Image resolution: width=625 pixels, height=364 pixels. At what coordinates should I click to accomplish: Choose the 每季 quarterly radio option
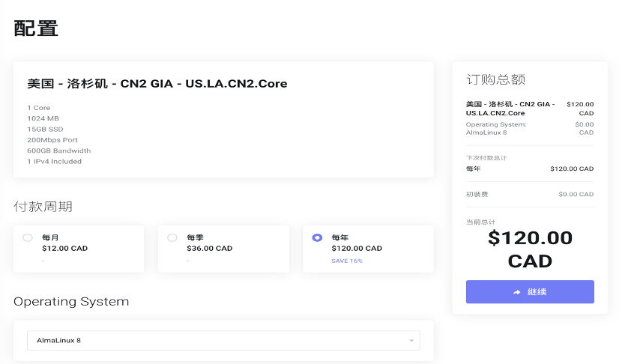[172, 237]
